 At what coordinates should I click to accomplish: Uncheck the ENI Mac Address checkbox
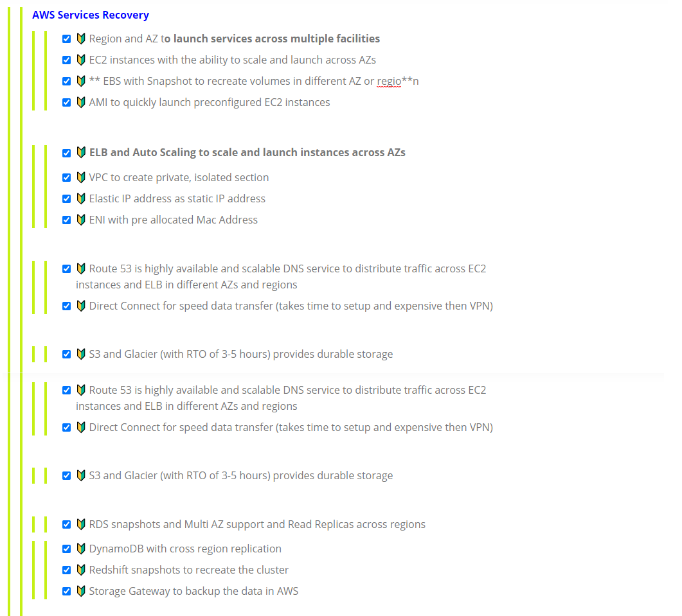click(67, 220)
